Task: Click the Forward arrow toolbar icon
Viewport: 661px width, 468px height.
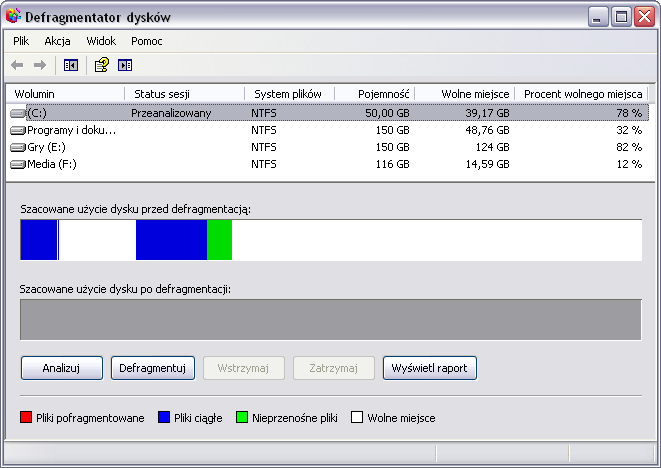Action: 40,65
